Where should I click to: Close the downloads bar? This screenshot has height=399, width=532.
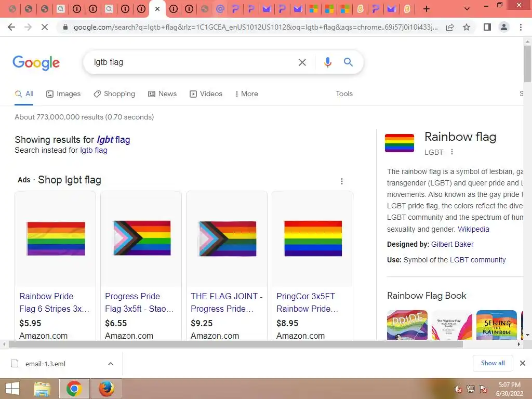coord(523,363)
